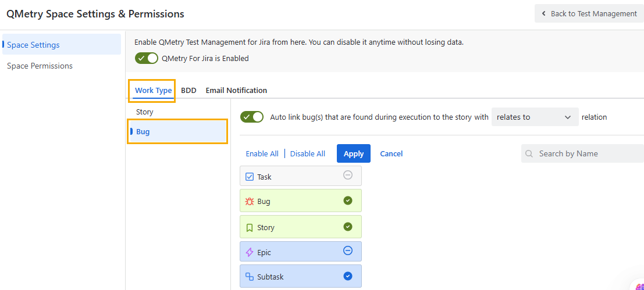The image size is (644, 290).
Task: Select Bug in work type list
Action: [177, 132]
